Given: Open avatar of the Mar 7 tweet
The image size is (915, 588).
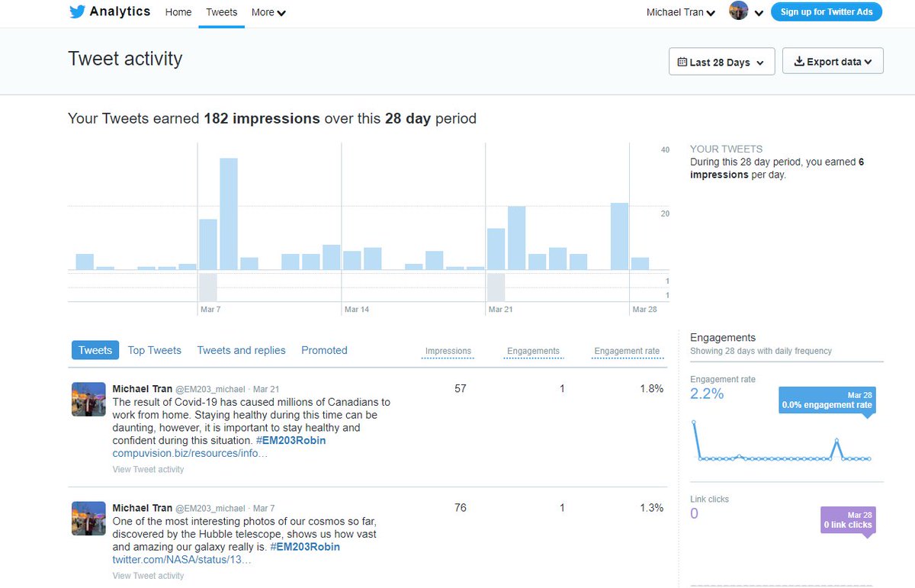Looking at the screenshot, I should [x=88, y=519].
